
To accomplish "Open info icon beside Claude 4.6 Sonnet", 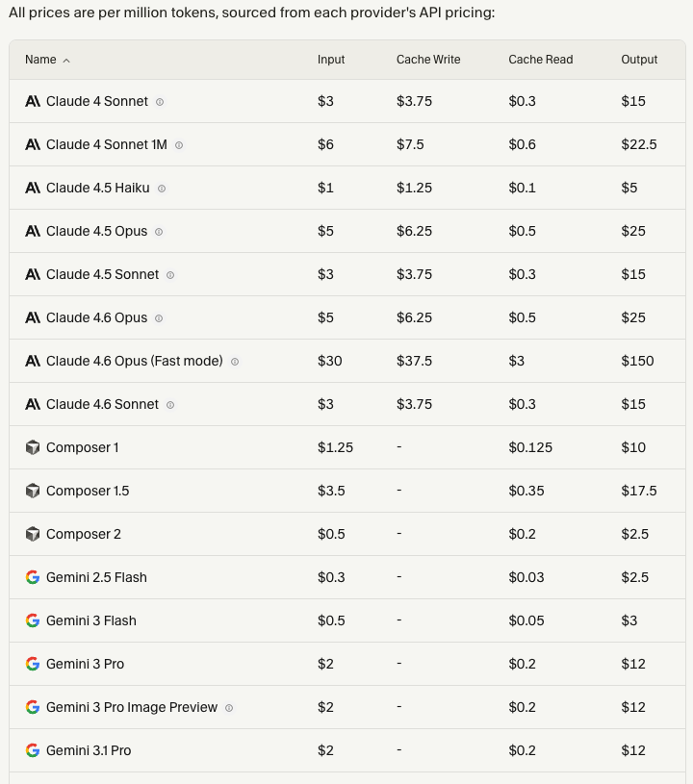I will click(170, 405).
